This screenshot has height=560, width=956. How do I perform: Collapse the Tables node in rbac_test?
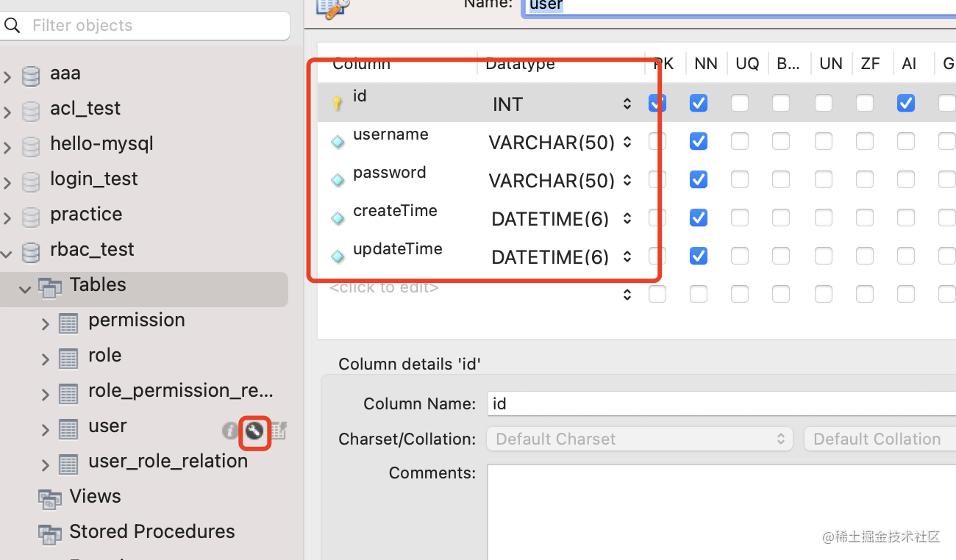[x=26, y=290]
